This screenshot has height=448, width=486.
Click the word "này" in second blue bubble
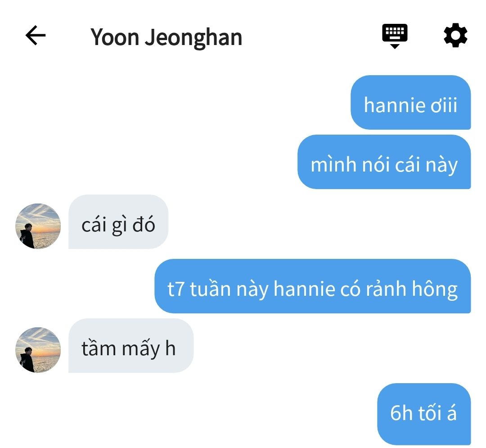442,165
